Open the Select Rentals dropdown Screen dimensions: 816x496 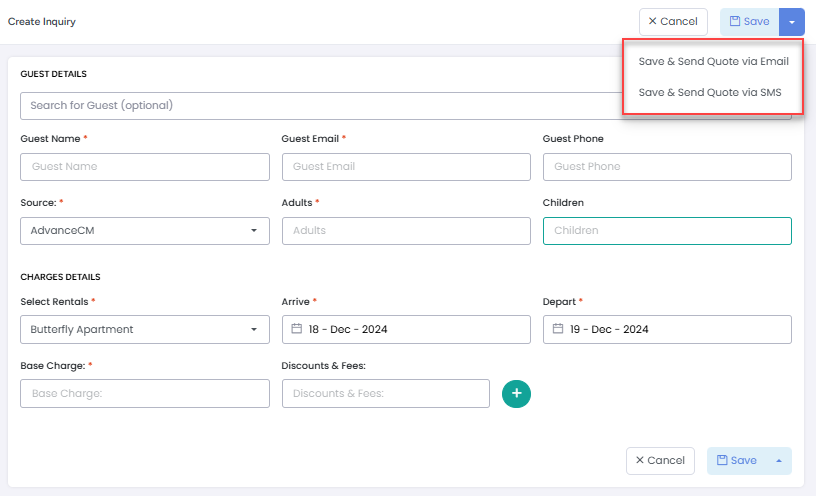pyautogui.click(x=145, y=329)
